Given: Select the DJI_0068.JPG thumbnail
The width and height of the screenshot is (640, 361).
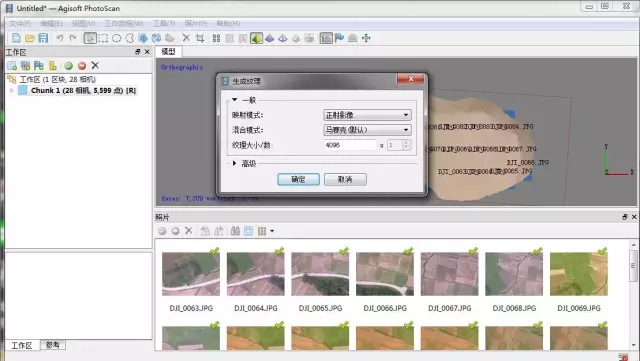Looking at the screenshot, I should (x=514, y=274).
